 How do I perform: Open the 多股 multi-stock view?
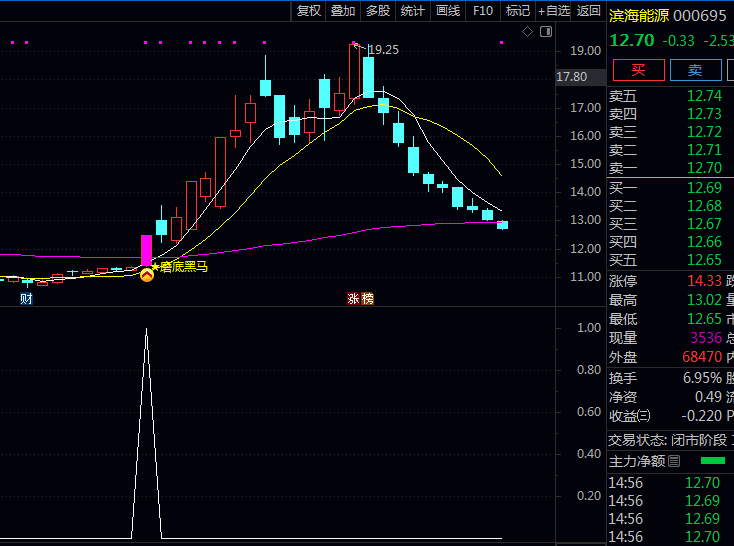[377, 11]
